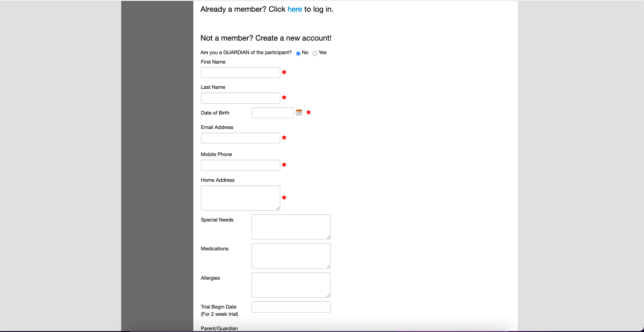
Task: Click into the Date of Birth field
Action: 273,113
